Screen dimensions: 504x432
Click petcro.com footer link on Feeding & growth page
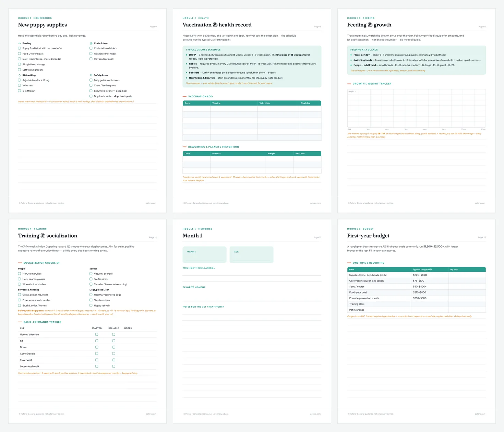click(x=480, y=203)
